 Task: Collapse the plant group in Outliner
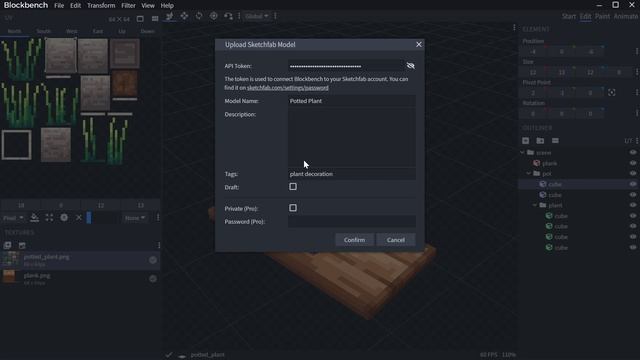(535, 205)
